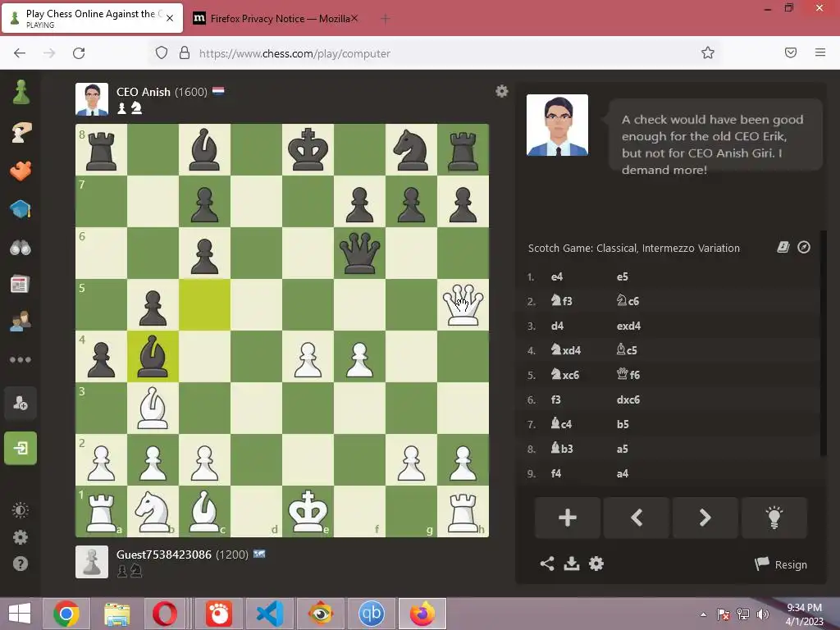Save to Pocket icon

[x=791, y=52]
